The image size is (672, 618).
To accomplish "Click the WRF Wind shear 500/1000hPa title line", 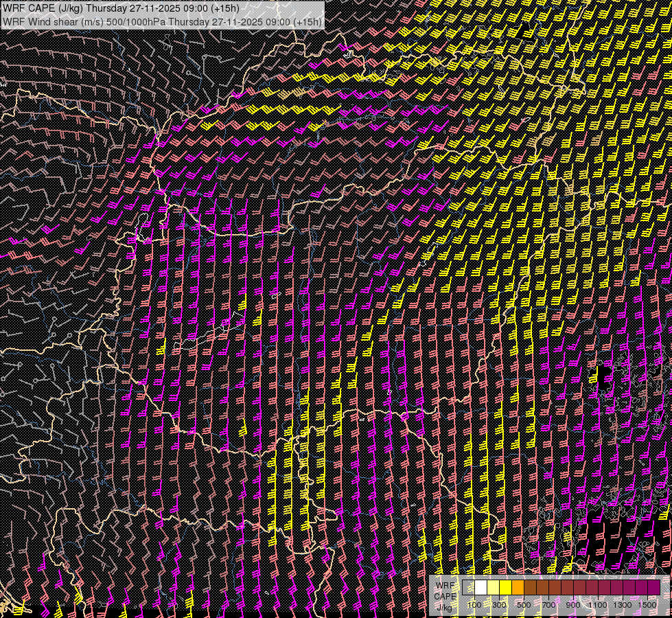I will (x=162, y=21).
